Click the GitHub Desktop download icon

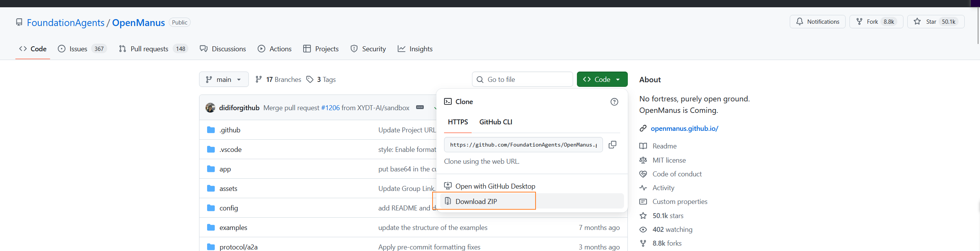point(448,186)
